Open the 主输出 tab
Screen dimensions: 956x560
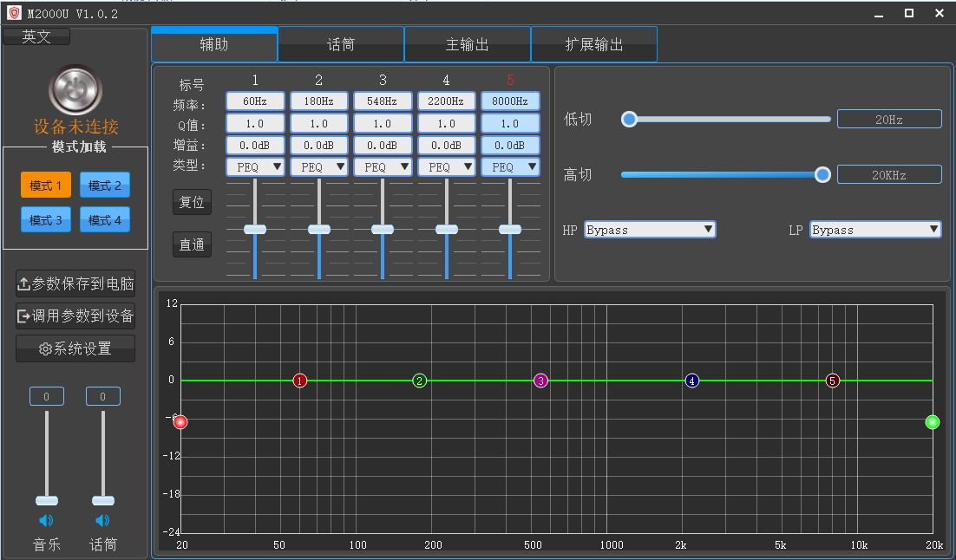click(468, 45)
